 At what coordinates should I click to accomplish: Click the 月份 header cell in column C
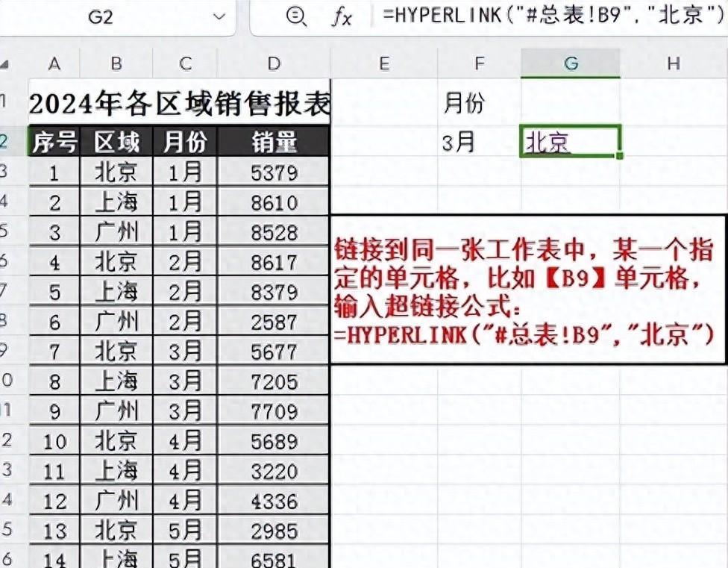pos(185,142)
